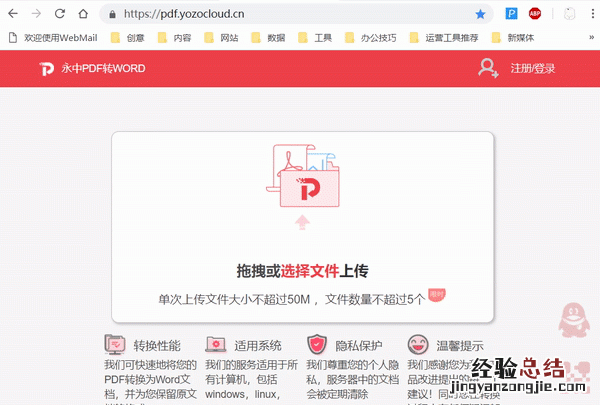
Task: Click the 隐私保护 shield icon
Action: [x=317, y=345]
